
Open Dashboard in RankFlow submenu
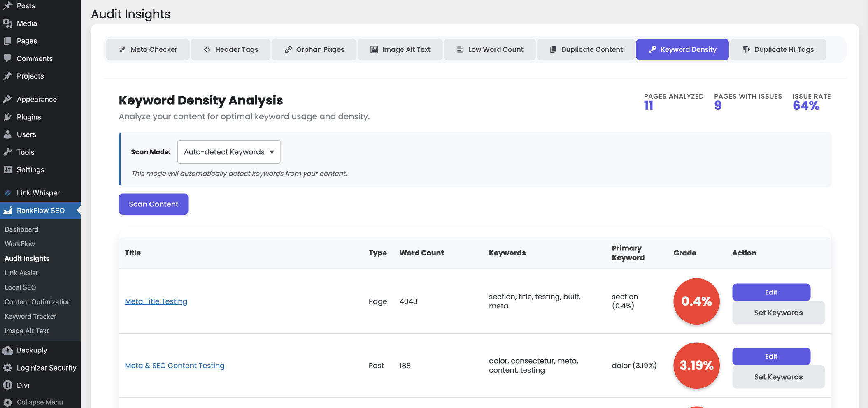click(x=21, y=229)
